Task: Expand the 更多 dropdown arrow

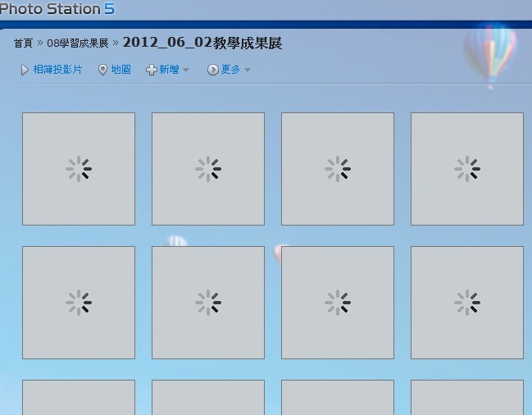Action: coord(248,70)
